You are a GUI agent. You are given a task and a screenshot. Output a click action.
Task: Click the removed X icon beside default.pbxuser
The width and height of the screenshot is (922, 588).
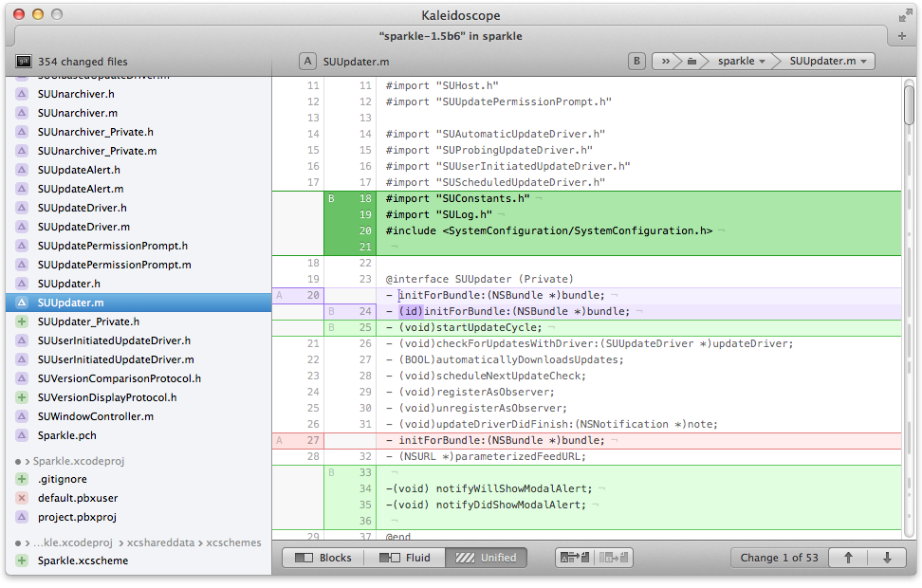pos(22,498)
